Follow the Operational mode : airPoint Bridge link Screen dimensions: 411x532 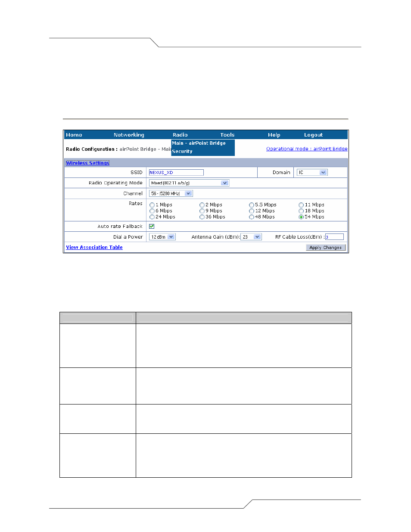[307, 149]
